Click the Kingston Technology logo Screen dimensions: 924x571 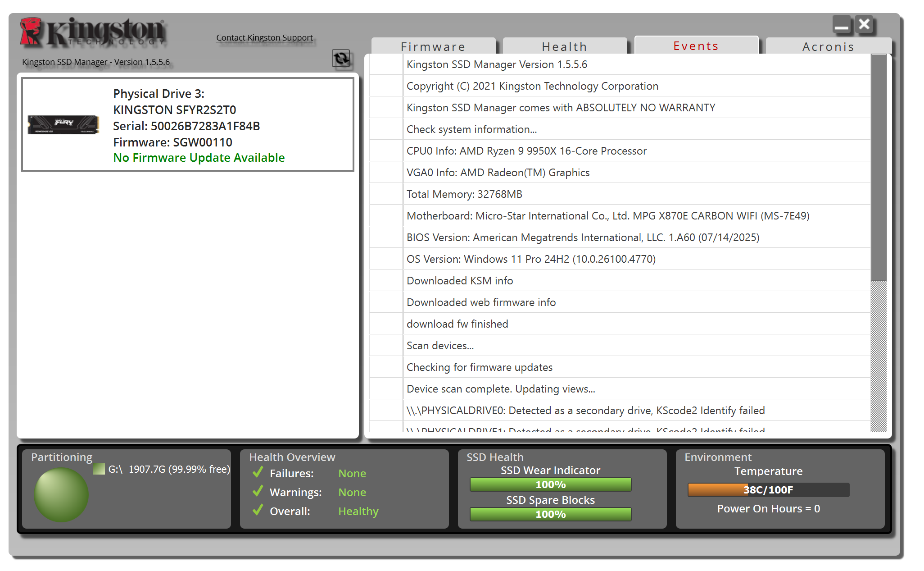[93, 32]
